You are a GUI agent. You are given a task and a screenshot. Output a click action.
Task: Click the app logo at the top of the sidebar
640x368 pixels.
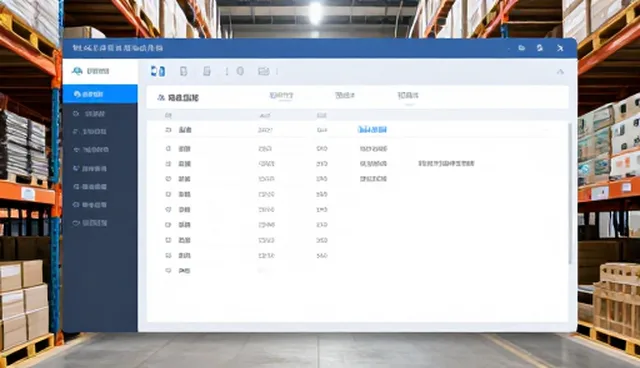77,71
